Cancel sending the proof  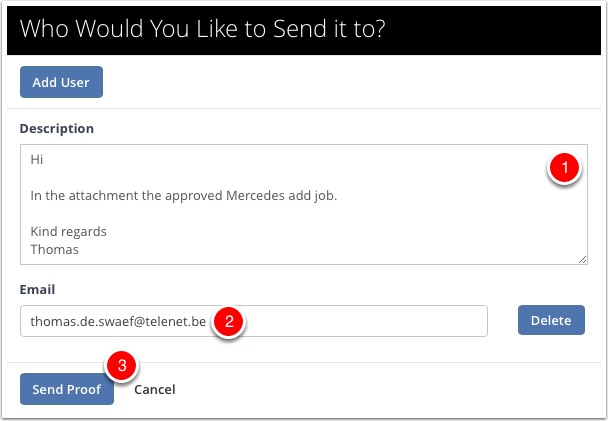(x=155, y=389)
